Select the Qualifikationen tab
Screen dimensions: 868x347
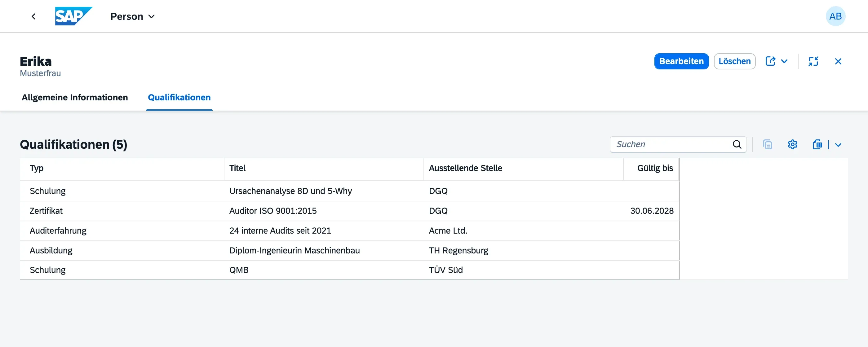[179, 97]
